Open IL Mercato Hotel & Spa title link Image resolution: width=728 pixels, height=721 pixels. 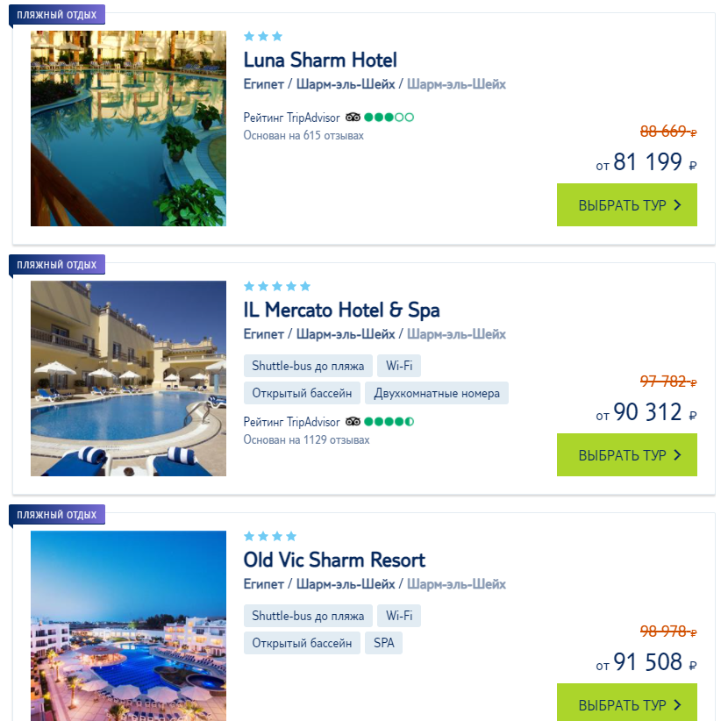click(x=341, y=310)
